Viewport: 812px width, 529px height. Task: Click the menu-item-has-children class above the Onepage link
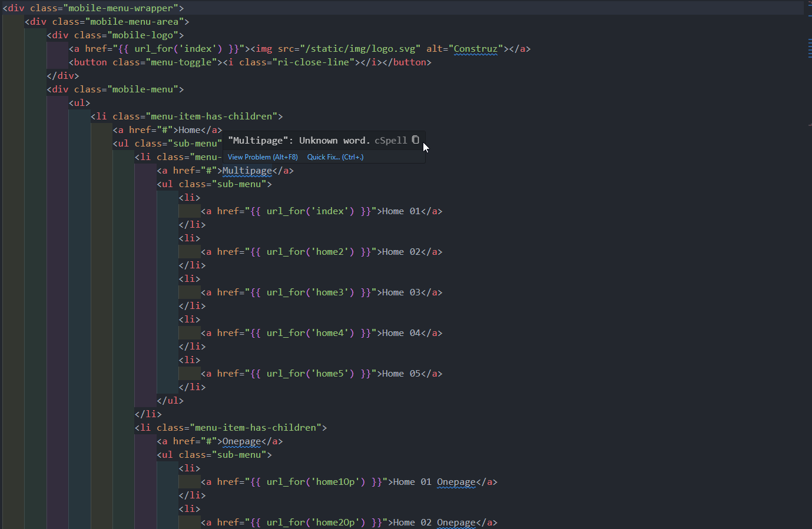256,428
